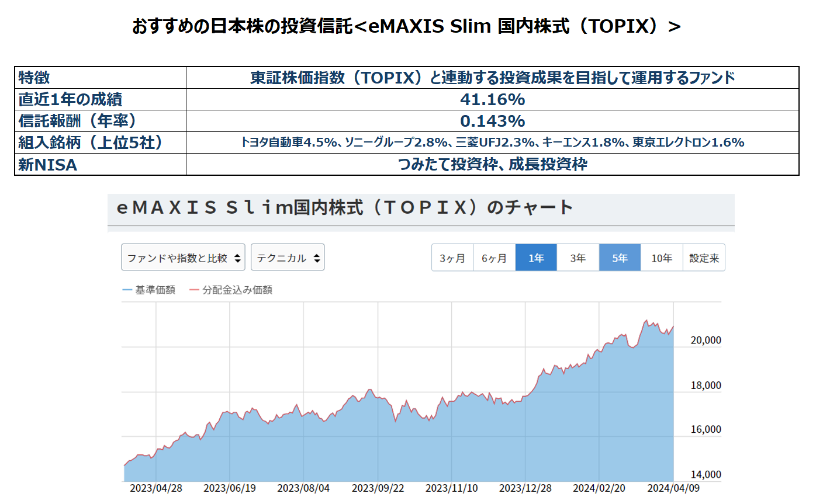
Task: Click the page title おすすめの日本株の投資信託
Action: coord(406,26)
